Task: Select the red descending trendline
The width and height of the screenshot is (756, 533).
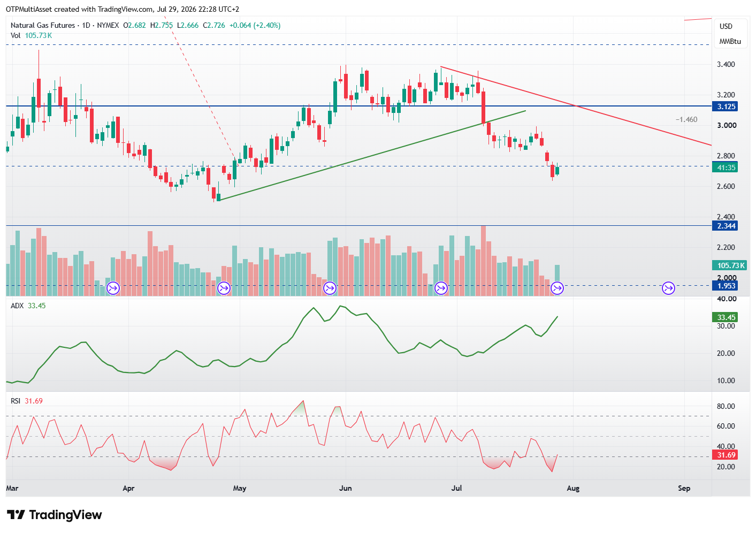Action: pyautogui.click(x=576, y=106)
